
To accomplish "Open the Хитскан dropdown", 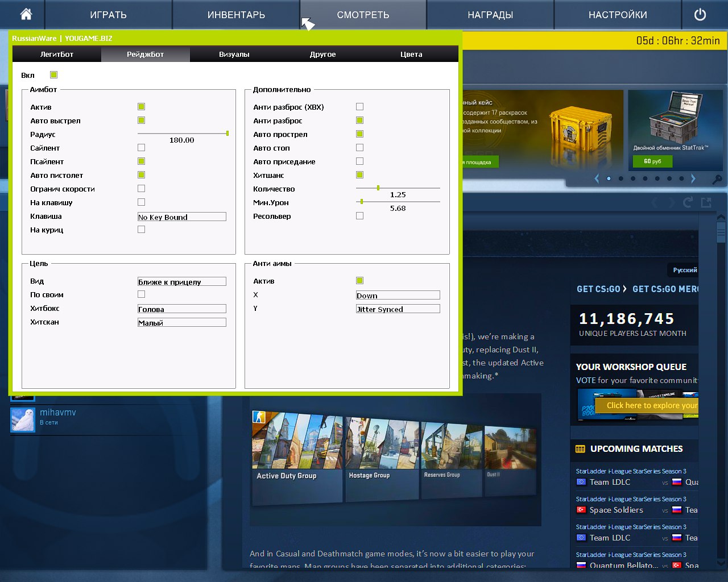I will 182,322.
